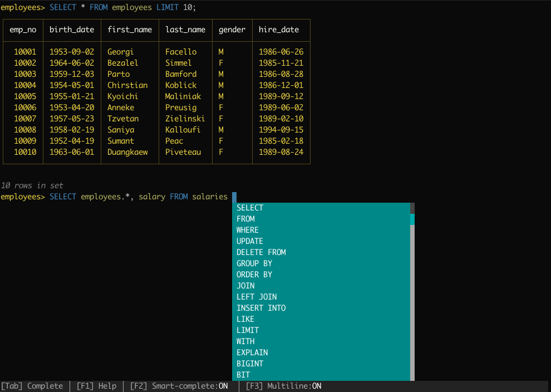Click the last_name column header
551x392 pixels.
tap(185, 30)
